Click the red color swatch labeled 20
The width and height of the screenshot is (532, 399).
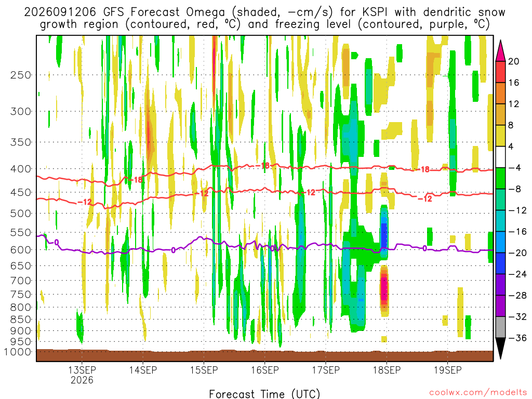500,72
